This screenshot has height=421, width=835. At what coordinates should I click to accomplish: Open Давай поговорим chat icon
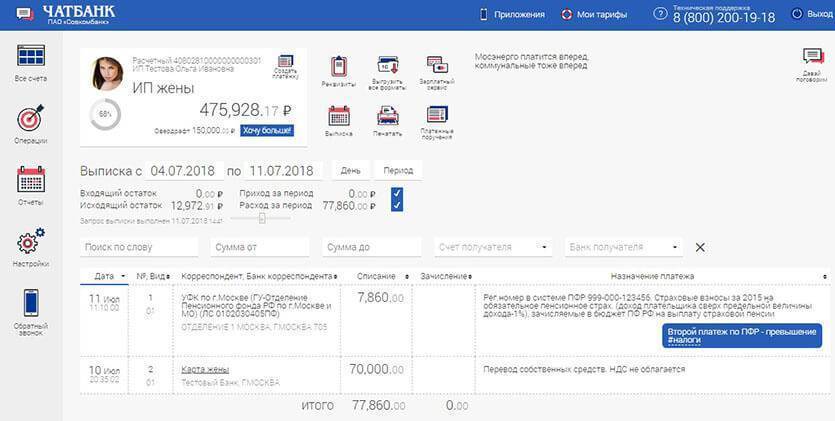click(x=812, y=59)
